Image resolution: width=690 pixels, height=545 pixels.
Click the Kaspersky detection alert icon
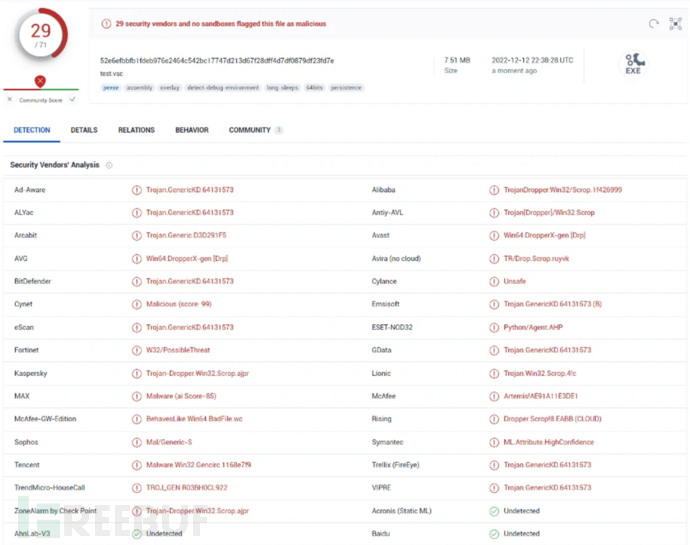[x=137, y=373]
